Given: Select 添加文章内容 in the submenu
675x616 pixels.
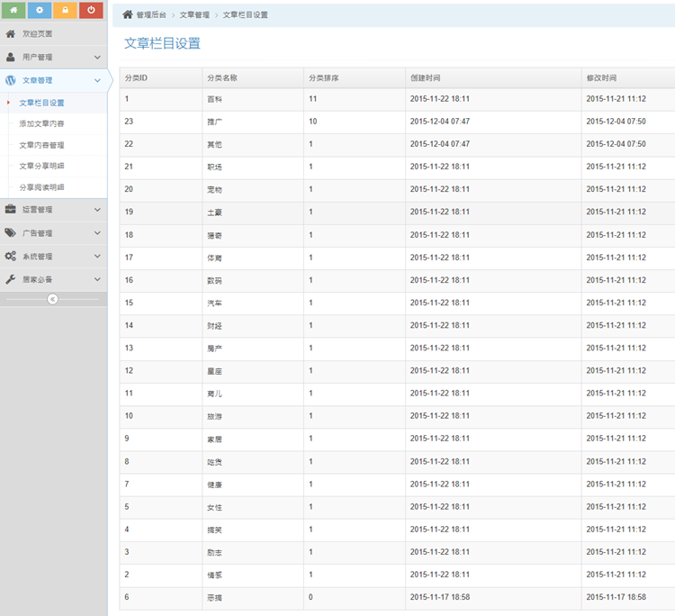Looking at the screenshot, I should (x=41, y=122).
